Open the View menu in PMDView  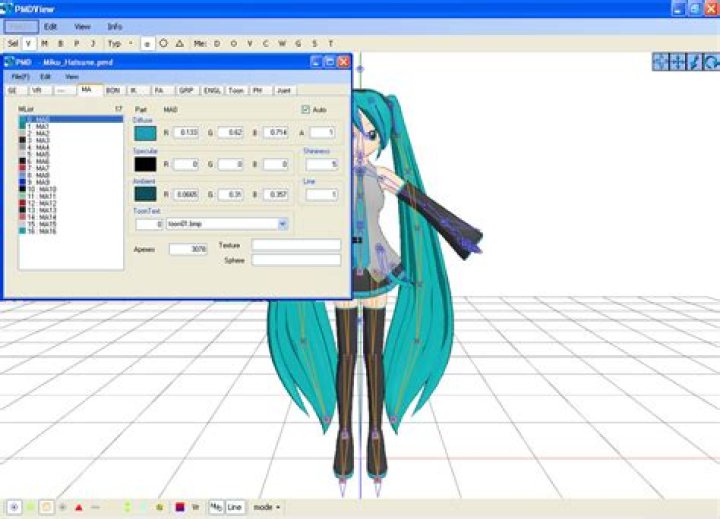pos(82,27)
